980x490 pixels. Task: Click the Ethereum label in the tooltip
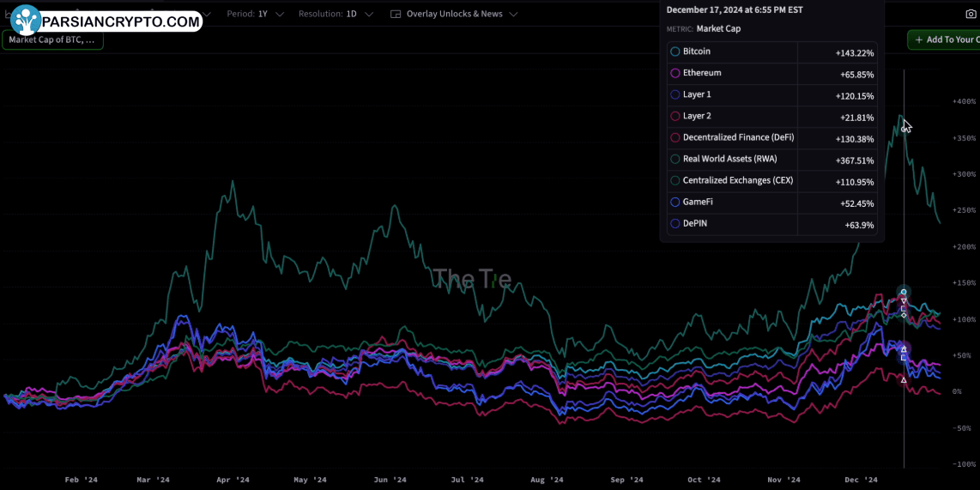tap(702, 72)
